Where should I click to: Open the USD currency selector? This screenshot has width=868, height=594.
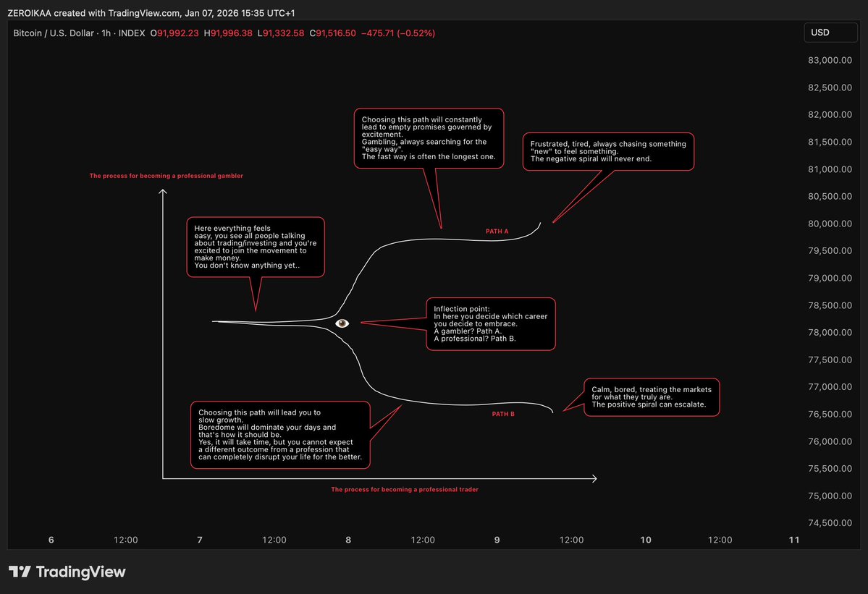pos(830,33)
